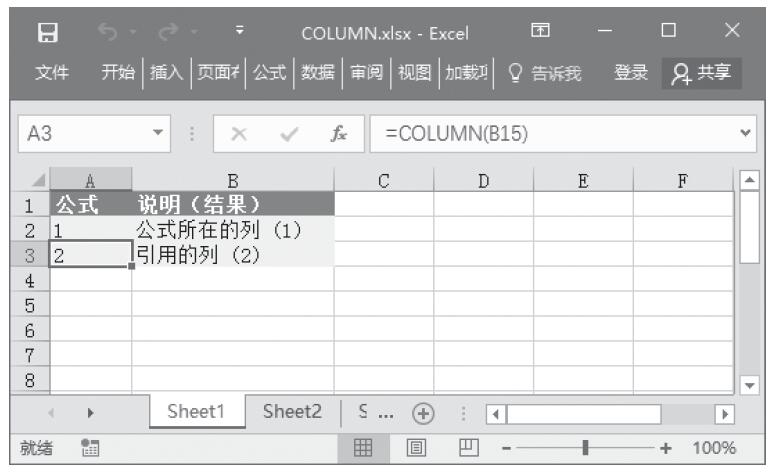This screenshot has width=774, height=475.
Task: Click the zoom slider handle
Action: click(585, 448)
